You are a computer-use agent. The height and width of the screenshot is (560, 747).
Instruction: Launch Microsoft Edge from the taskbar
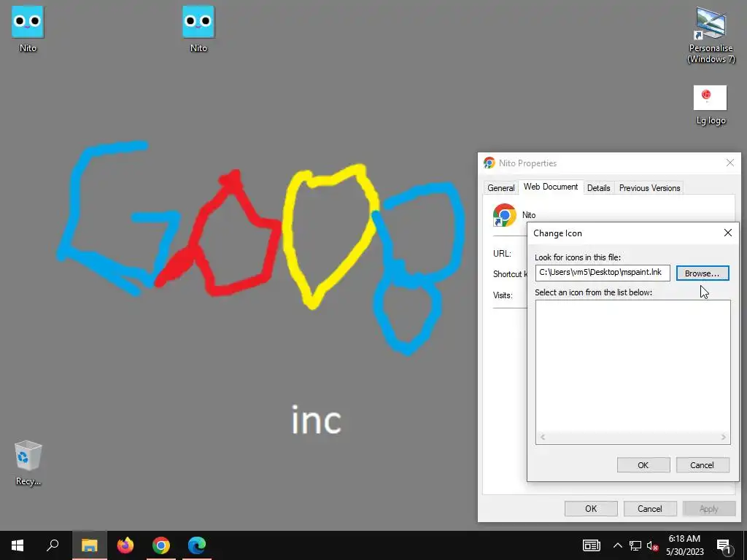[x=197, y=545]
